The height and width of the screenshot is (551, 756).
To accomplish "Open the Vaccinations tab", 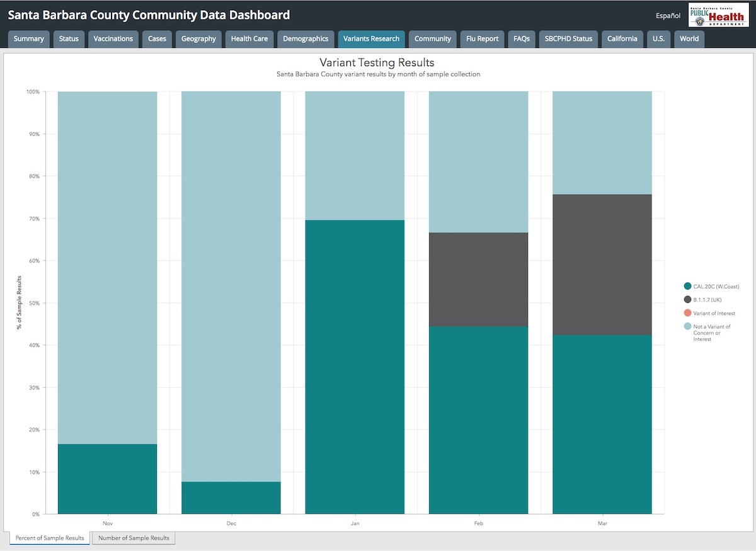I will pos(113,39).
